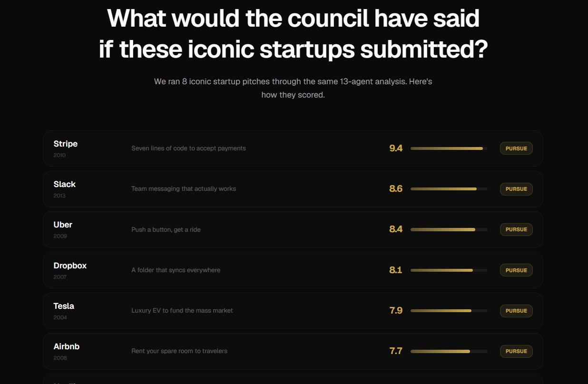Select the Uber startup title
Image resolution: width=588 pixels, height=384 pixels.
[x=63, y=225]
